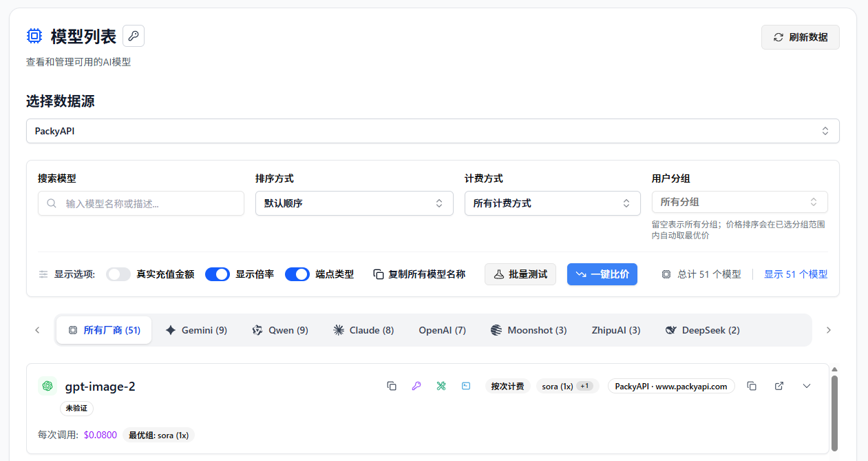
Task: Click the purple key icon on gpt-image-2
Action: click(x=416, y=386)
